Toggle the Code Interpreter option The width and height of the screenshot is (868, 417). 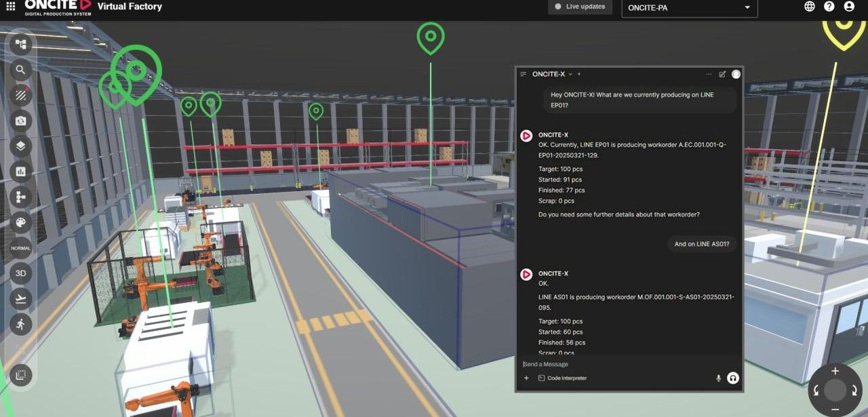(562, 378)
